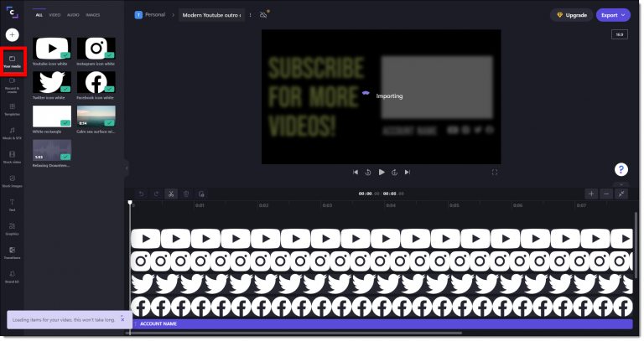Open the Stock images library
The width and height of the screenshot is (644, 341).
pos(13,181)
